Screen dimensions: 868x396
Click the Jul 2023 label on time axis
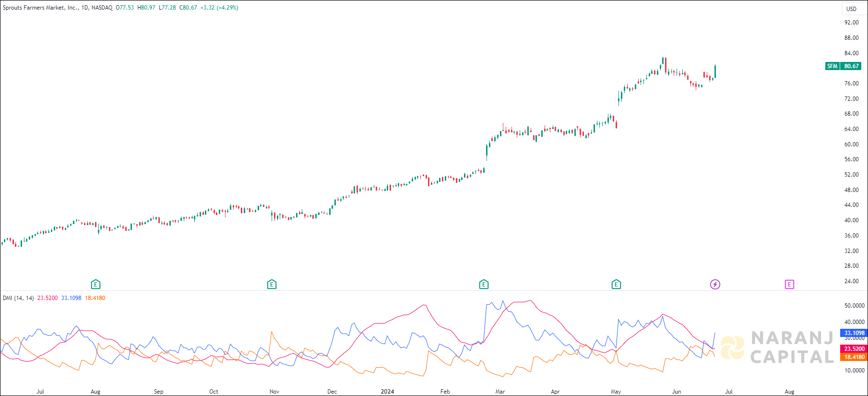(40, 392)
